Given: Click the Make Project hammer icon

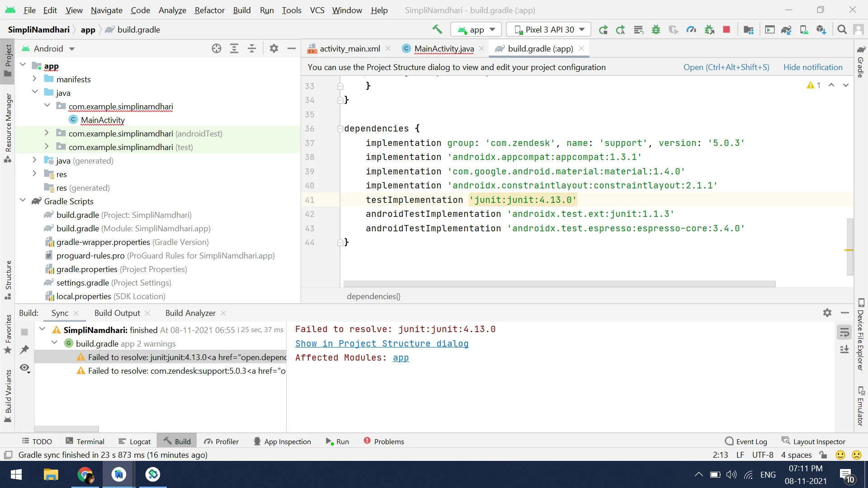Looking at the screenshot, I should click(x=437, y=29).
